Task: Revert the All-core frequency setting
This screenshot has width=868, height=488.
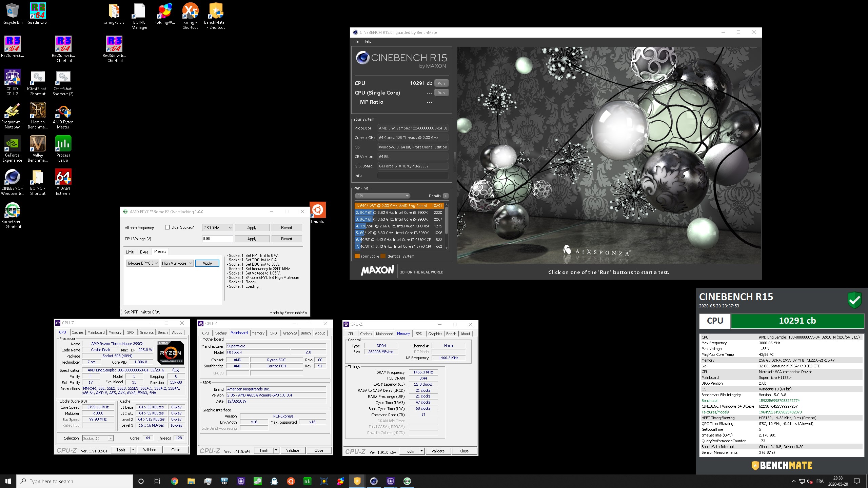Action: point(287,228)
